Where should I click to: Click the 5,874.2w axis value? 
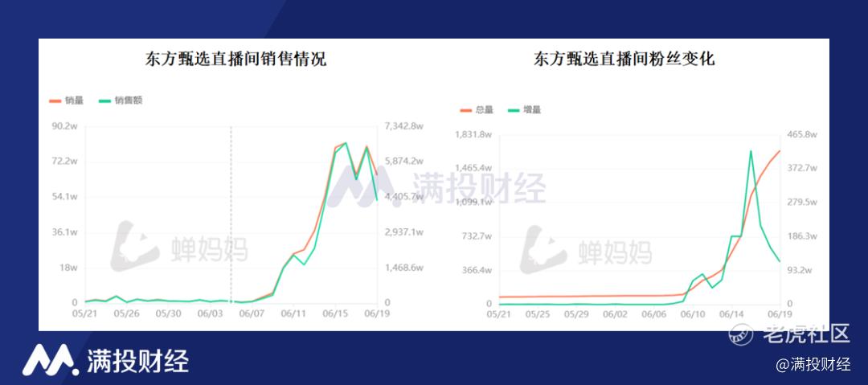tap(404, 162)
